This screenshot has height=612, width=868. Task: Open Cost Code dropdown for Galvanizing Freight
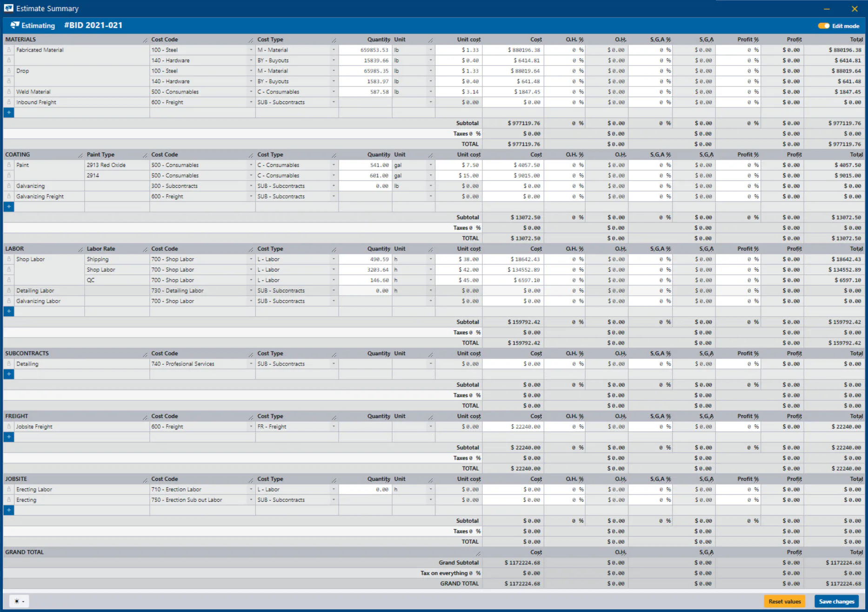tap(251, 196)
